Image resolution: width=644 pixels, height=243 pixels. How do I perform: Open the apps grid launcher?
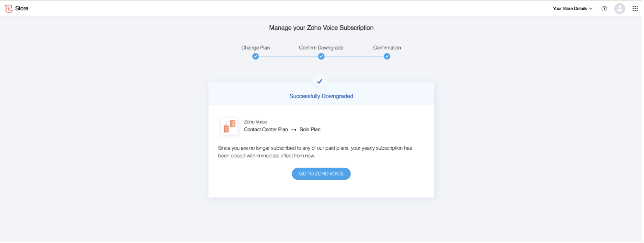point(635,9)
